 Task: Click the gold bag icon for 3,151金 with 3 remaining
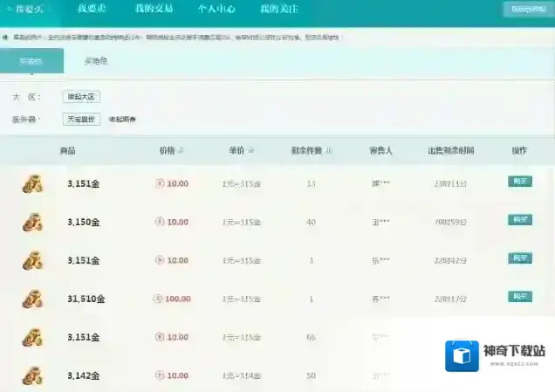coord(32,260)
